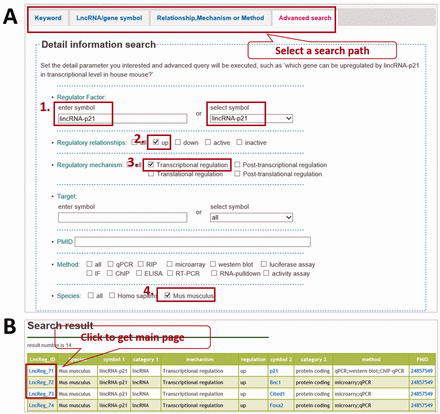The width and height of the screenshot is (440, 414).
Task: Click the 'symbol 1' column header
Action: point(114,359)
